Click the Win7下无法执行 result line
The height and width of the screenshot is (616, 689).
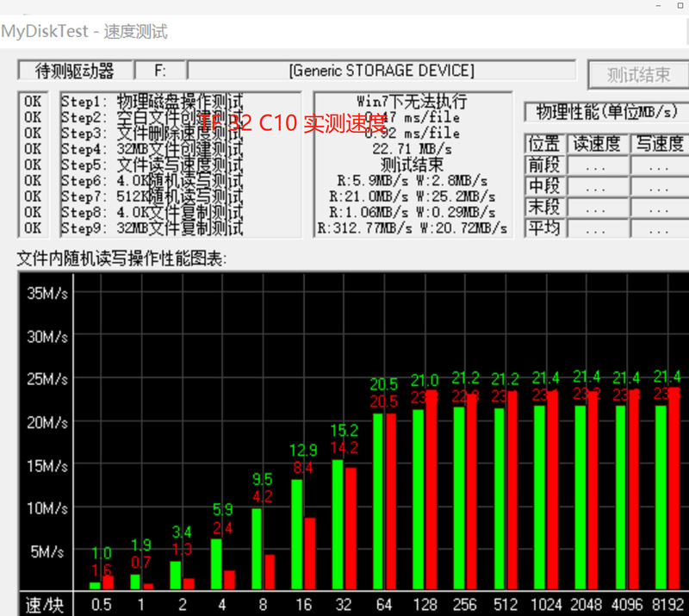pos(413,102)
